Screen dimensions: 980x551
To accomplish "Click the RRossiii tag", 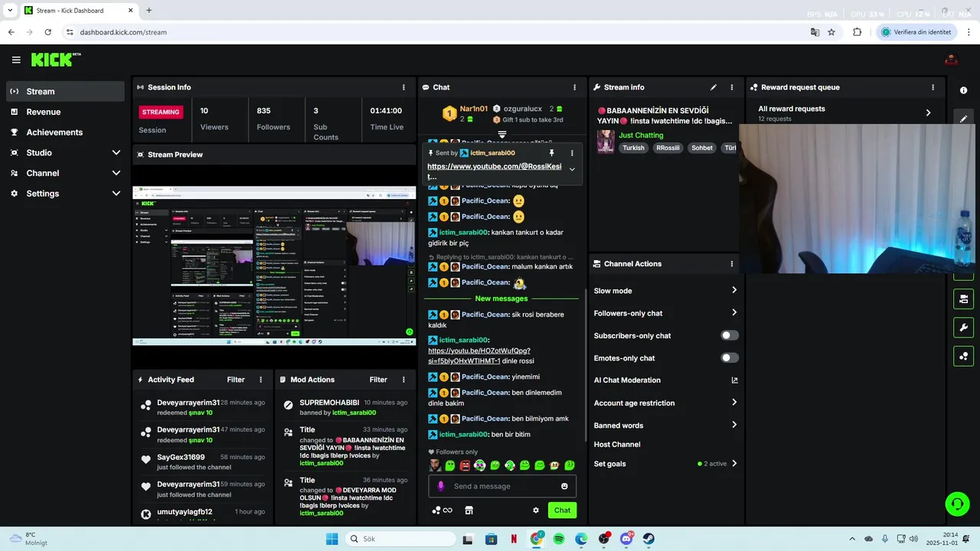I will pos(668,148).
